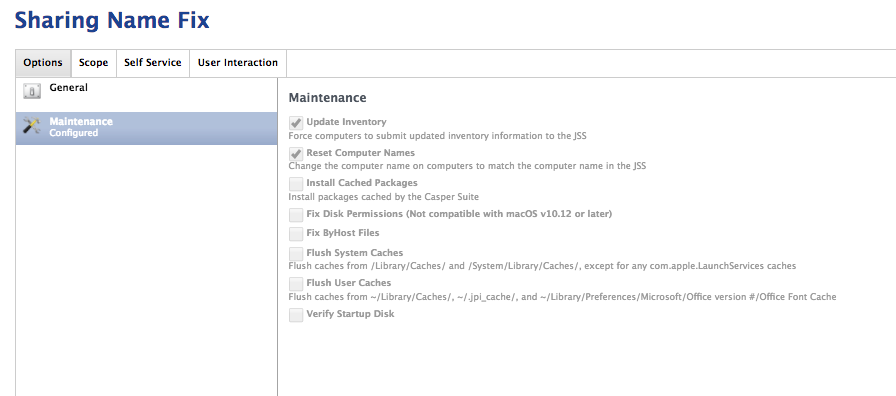Click the Sharing Name Fix title
This screenshot has width=896, height=396.
click(x=112, y=21)
